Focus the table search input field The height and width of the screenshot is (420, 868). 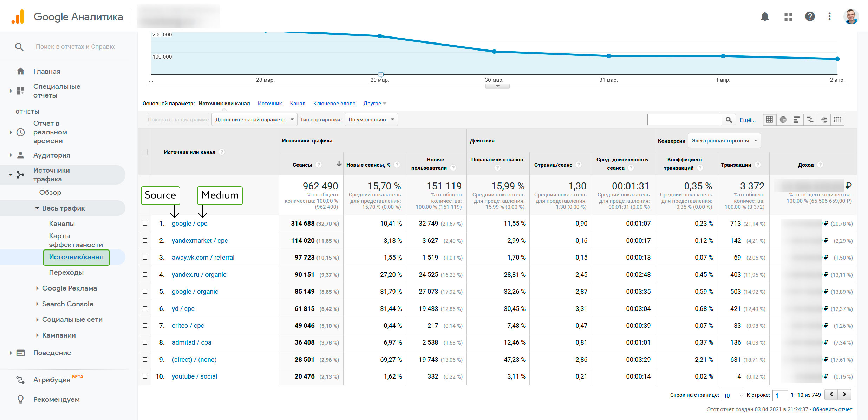(685, 120)
